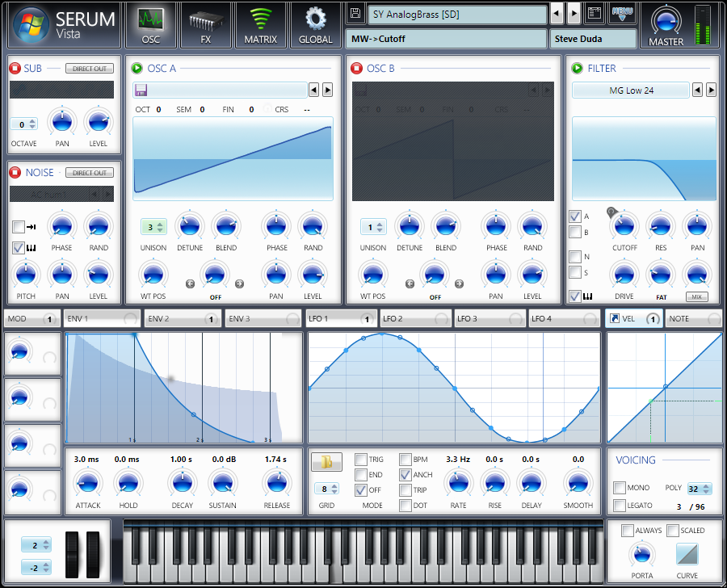Select the ENV 2 tab
The height and width of the screenshot is (588, 727).
(183, 318)
